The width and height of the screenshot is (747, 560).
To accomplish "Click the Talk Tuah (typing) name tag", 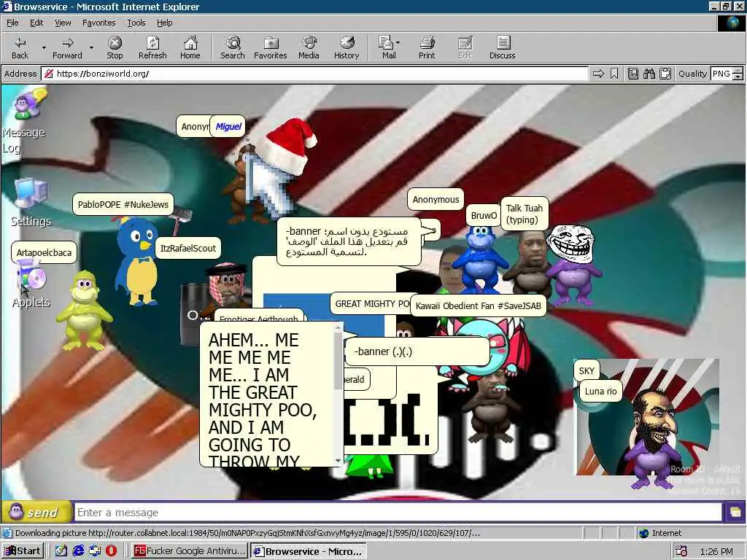I will (x=524, y=214).
